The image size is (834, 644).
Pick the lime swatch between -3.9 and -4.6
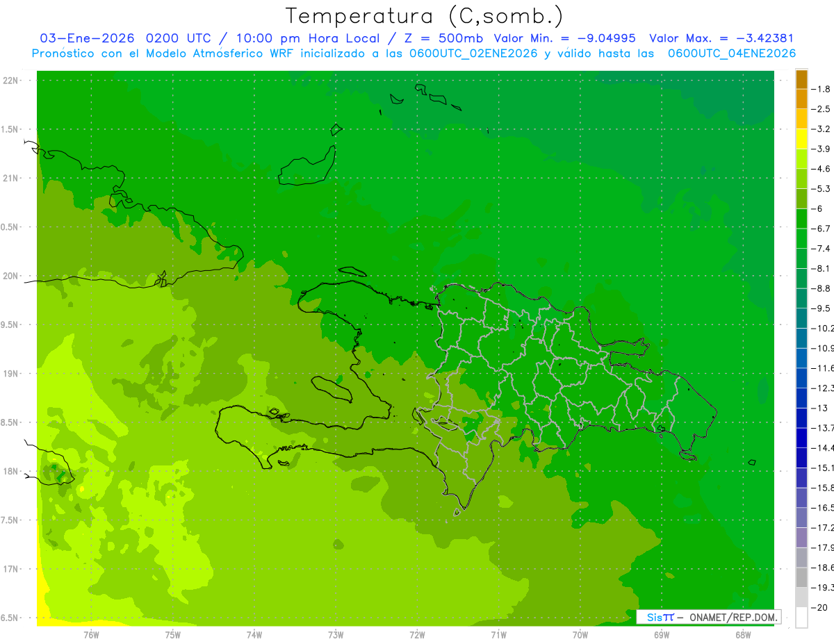tap(801, 158)
